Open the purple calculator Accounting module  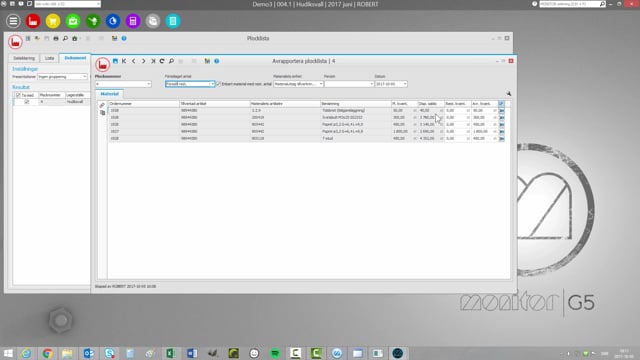[133, 21]
